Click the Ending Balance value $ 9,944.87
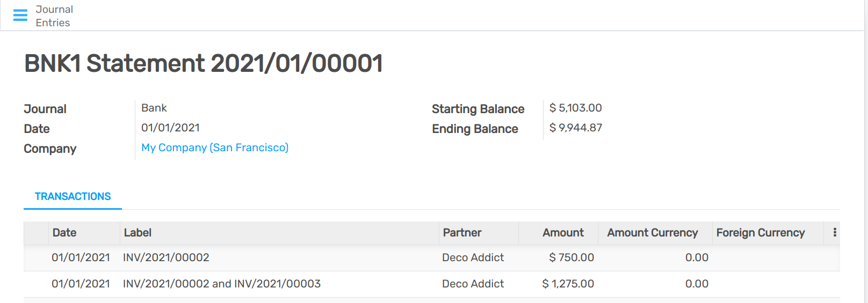This screenshot has height=303, width=868. coord(575,128)
